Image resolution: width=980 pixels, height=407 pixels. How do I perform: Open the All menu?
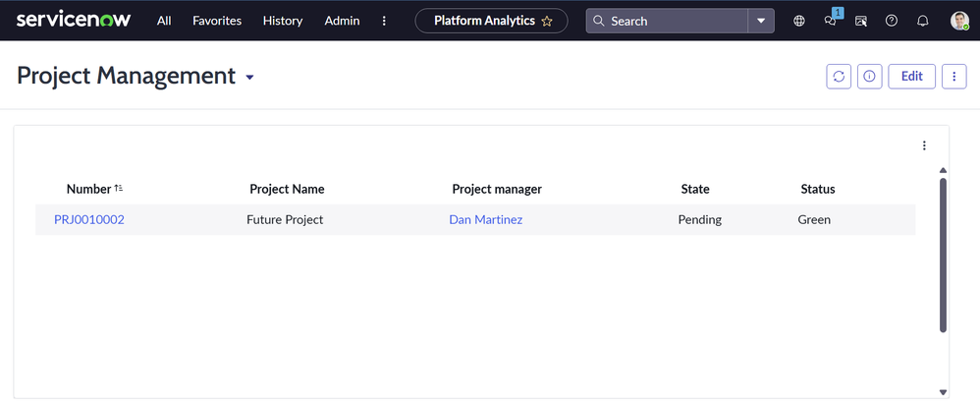[x=164, y=21]
